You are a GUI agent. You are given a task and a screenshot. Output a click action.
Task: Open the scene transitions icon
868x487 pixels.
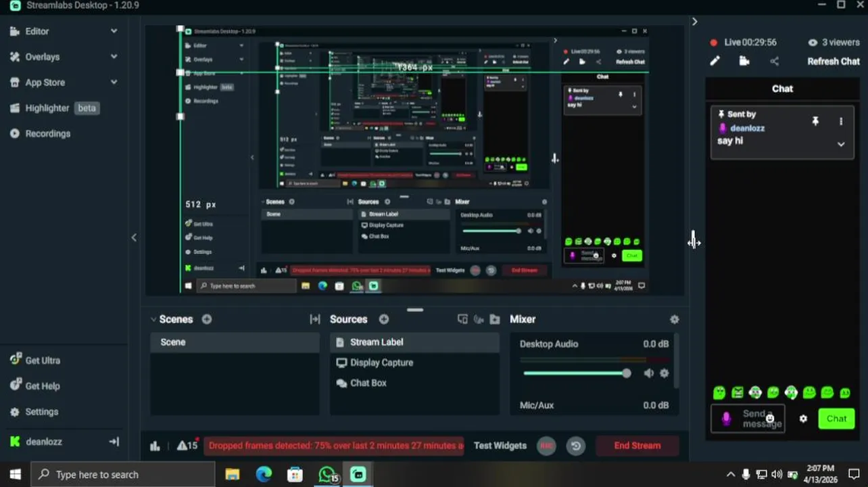pos(315,319)
